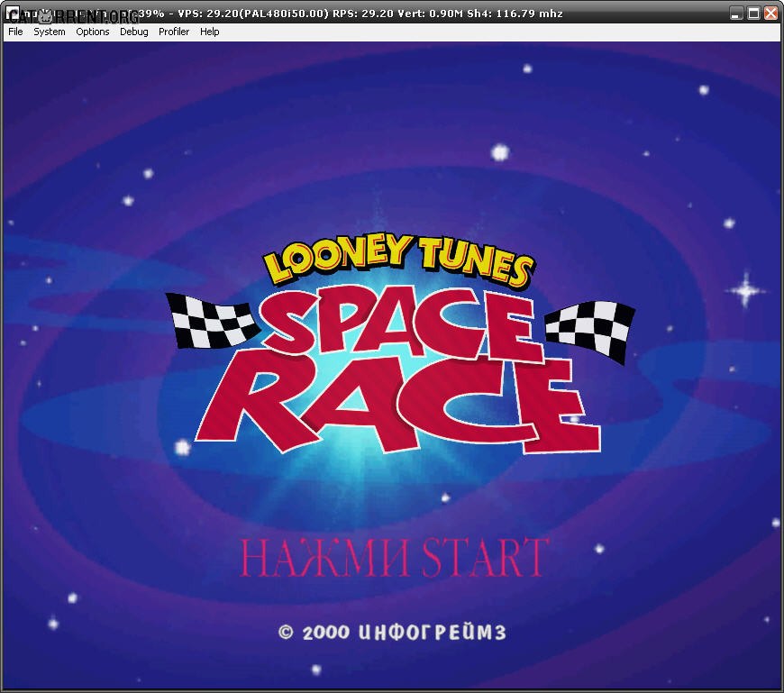The width and height of the screenshot is (784, 693).
Task: Click the '© 2000 ИНФОГРЕЙМЗ' copyright text
Action: pyautogui.click(x=392, y=632)
